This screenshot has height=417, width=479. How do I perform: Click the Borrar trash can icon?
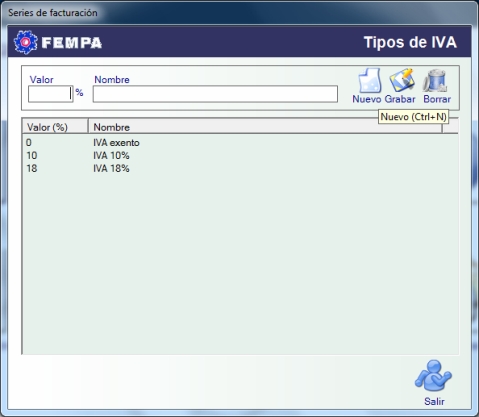(x=435, y=81)
